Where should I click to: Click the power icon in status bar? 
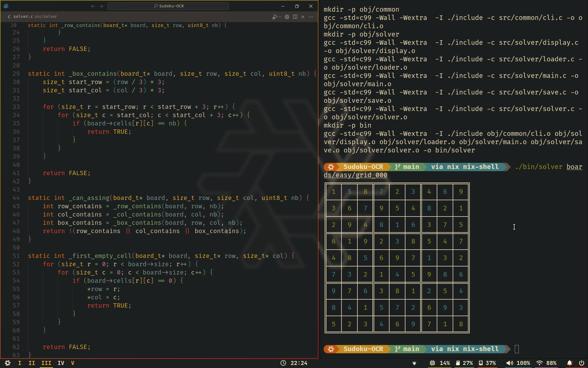point(581,363)
